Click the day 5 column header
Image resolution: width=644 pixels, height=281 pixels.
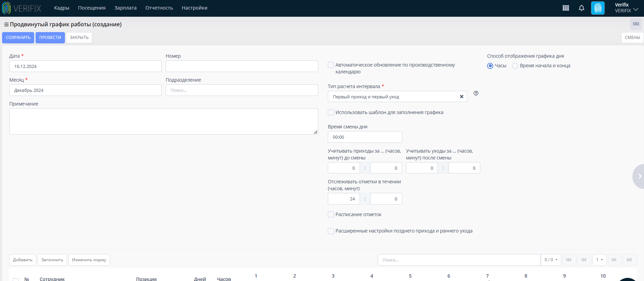coord(410,276)
